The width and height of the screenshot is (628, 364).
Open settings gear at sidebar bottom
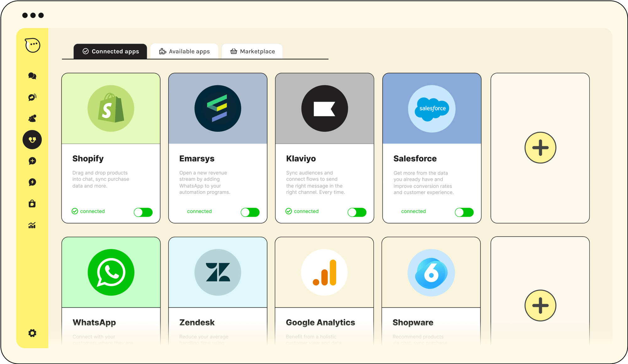(x=32, y=333)
